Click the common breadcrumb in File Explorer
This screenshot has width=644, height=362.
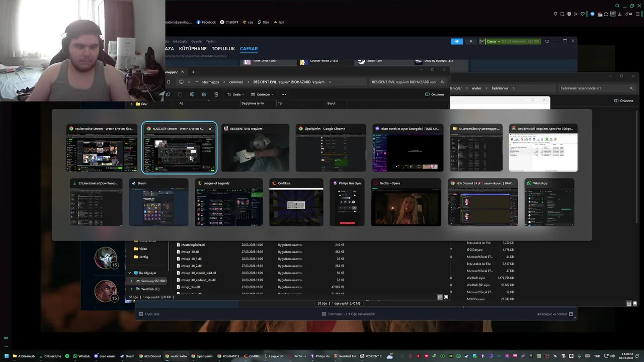236,82
